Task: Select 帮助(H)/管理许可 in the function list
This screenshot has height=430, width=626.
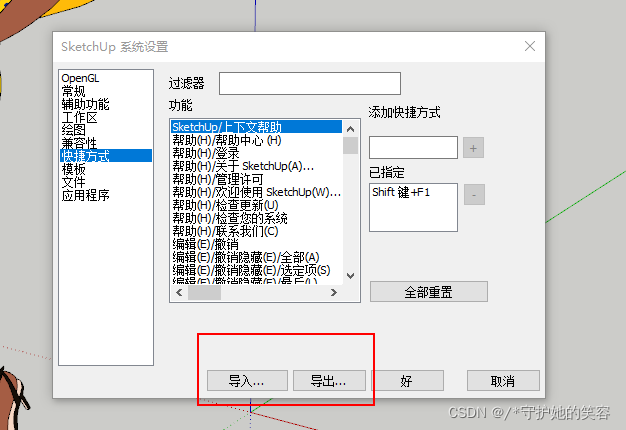Action: click(218, 179)
